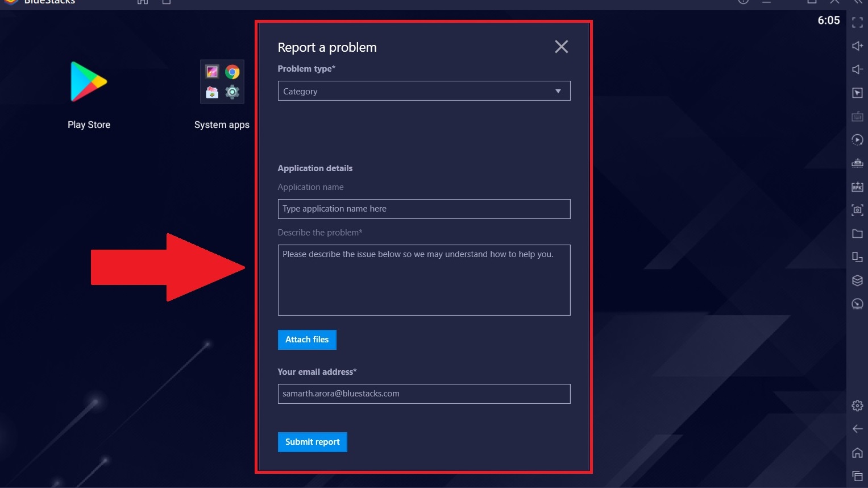Toggle eco mode speedometer icon
Screen dimensions: 868x488
tap(857, 304)
